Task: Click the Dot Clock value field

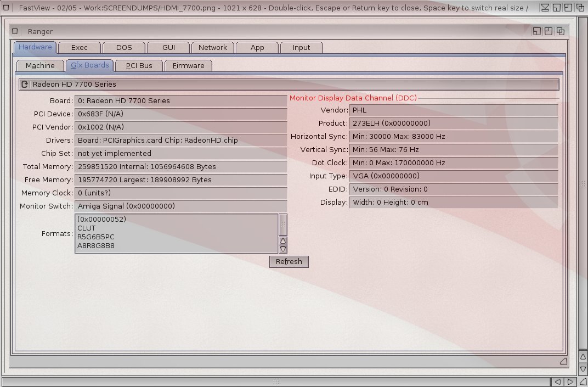Action: (454, 163)
